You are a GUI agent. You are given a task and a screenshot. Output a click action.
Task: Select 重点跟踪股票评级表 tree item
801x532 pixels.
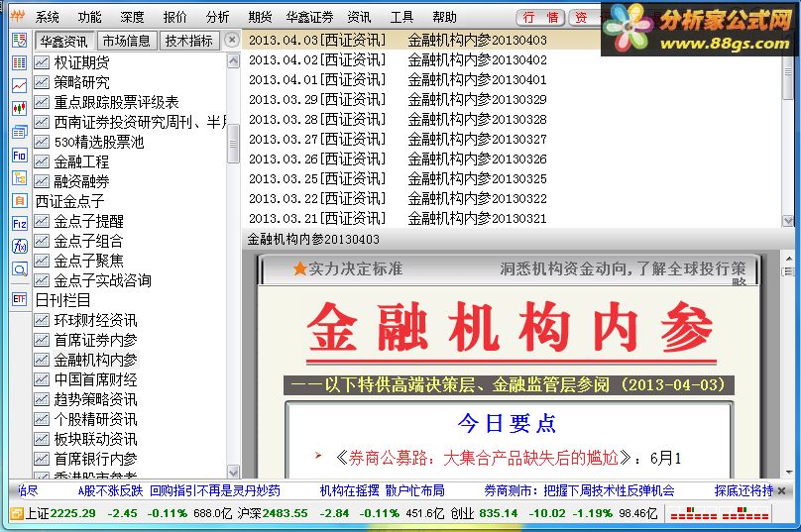click(116, 102)
